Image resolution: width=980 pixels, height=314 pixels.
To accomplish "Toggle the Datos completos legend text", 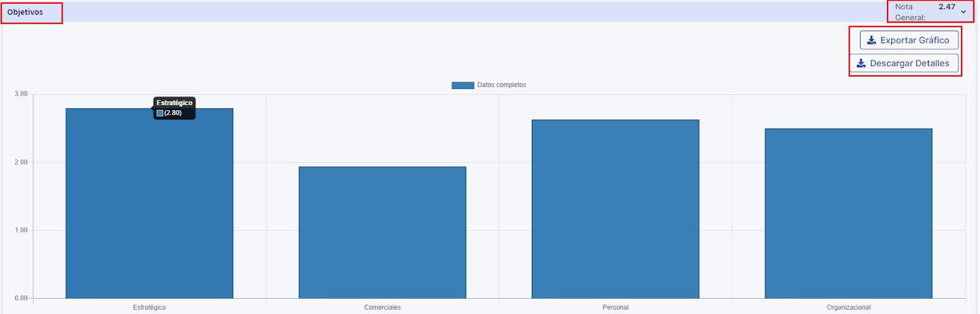I will [502, 85].
